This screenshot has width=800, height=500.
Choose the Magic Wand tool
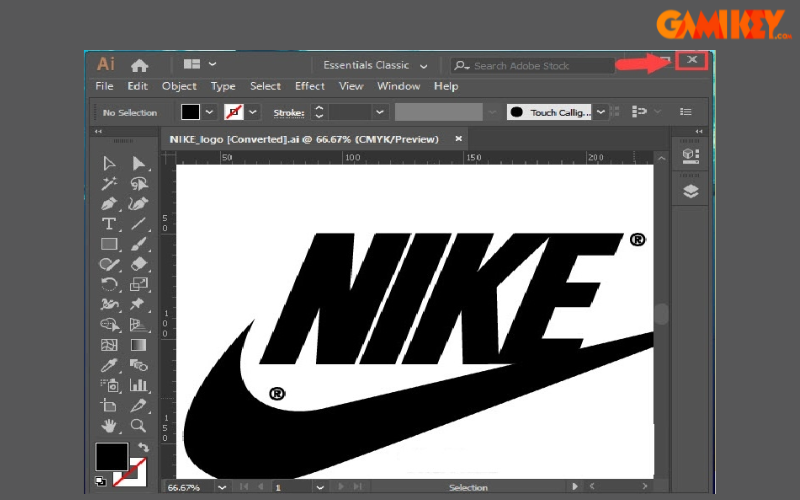pyautogui.click(x=109, y=183)
